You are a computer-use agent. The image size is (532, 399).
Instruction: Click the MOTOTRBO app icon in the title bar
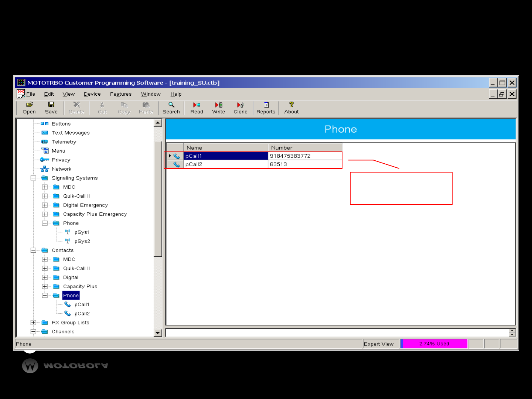click(21, 82)
